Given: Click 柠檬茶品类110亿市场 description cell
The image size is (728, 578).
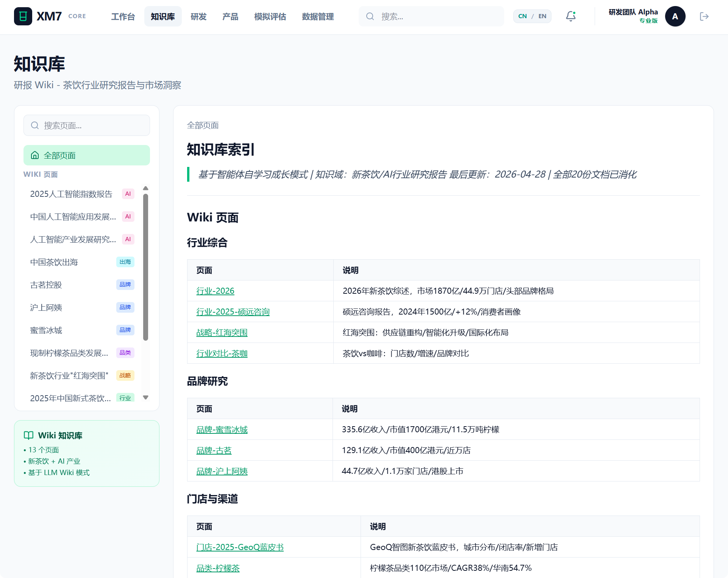Looking at the screenshot, I should [x=530, y=568].
